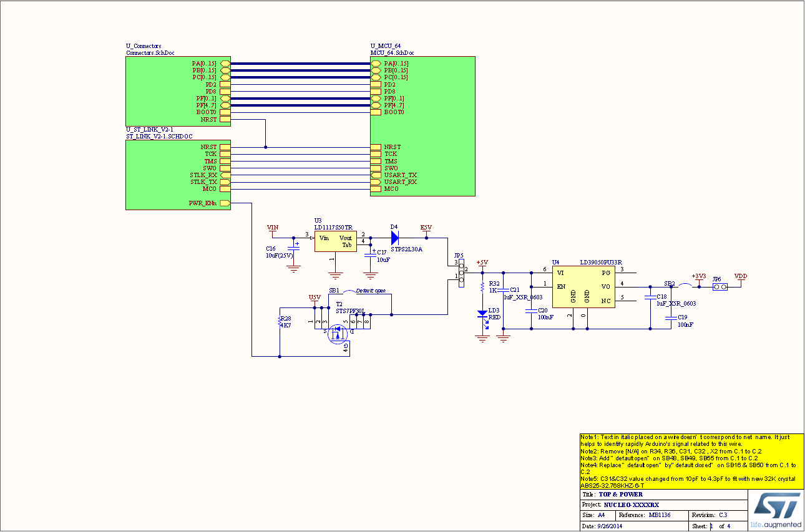Viewport: 805px width, 532px height.
Task: Select the MCU_64.SchDoc file name label
Action: pos(392,53)
